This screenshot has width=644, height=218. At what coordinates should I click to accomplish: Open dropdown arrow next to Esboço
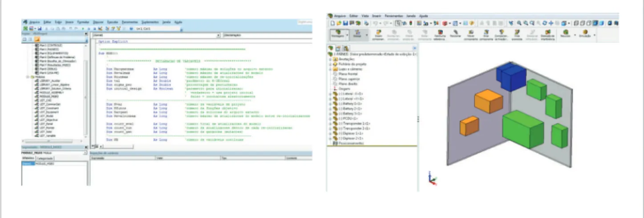pyautogui.click(x=366, y=34)
